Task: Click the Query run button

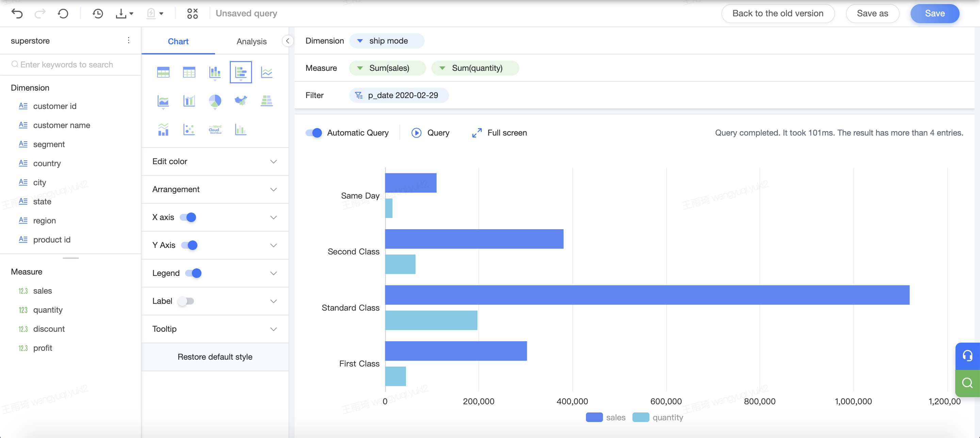Action: coord(430,132)
